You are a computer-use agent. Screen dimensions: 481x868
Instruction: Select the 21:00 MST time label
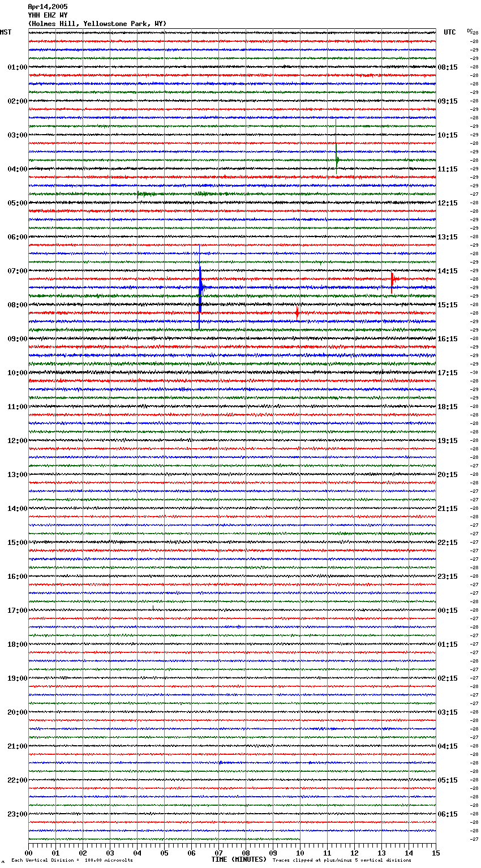click(18, 746)
